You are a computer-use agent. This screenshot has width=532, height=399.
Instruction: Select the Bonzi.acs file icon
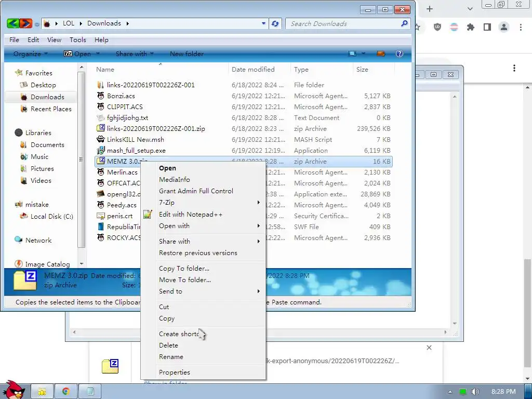(101, 96)
